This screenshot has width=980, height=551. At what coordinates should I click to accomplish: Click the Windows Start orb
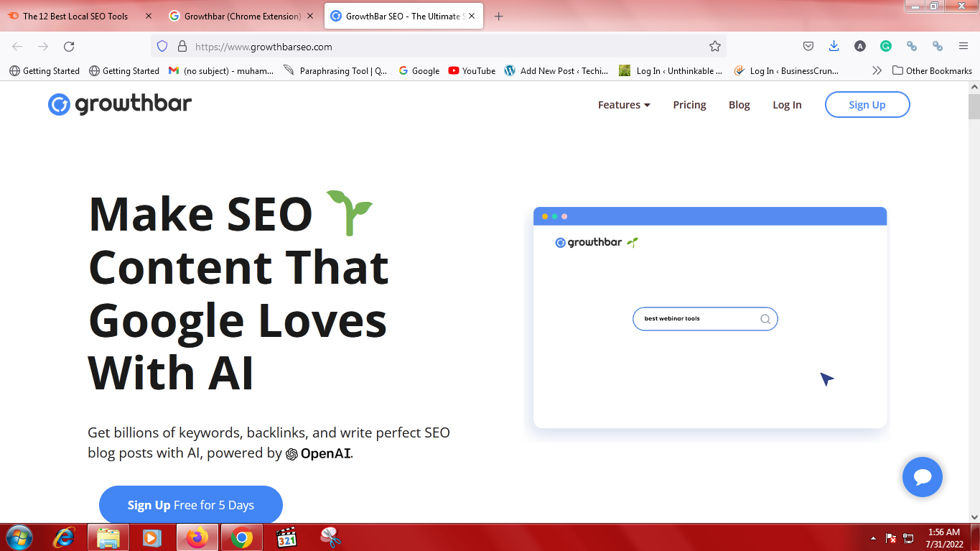point(18,537)
